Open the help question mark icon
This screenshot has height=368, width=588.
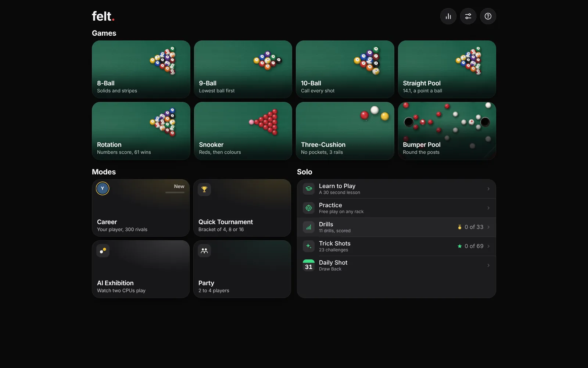click(x=488, y=16)
